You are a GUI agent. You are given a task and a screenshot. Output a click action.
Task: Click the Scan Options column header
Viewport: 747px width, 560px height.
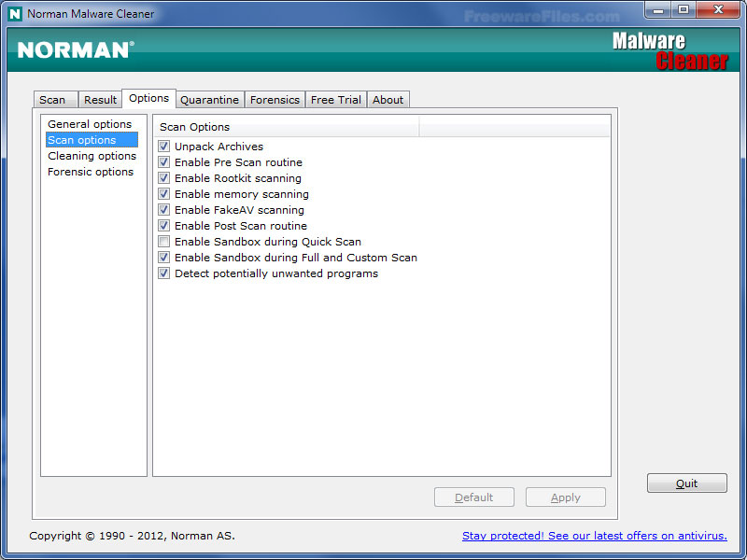click(x=287, y=127)
